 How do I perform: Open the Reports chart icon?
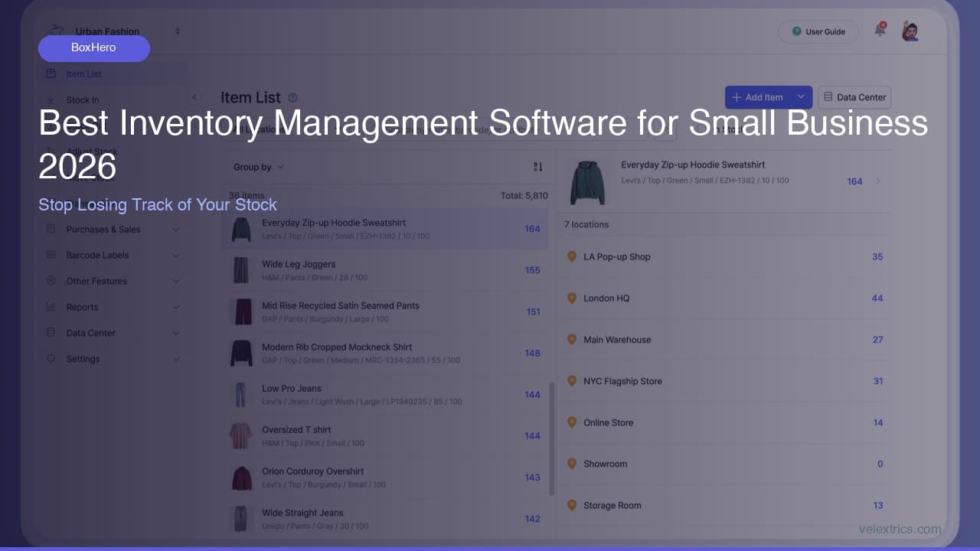click(51, 307)
